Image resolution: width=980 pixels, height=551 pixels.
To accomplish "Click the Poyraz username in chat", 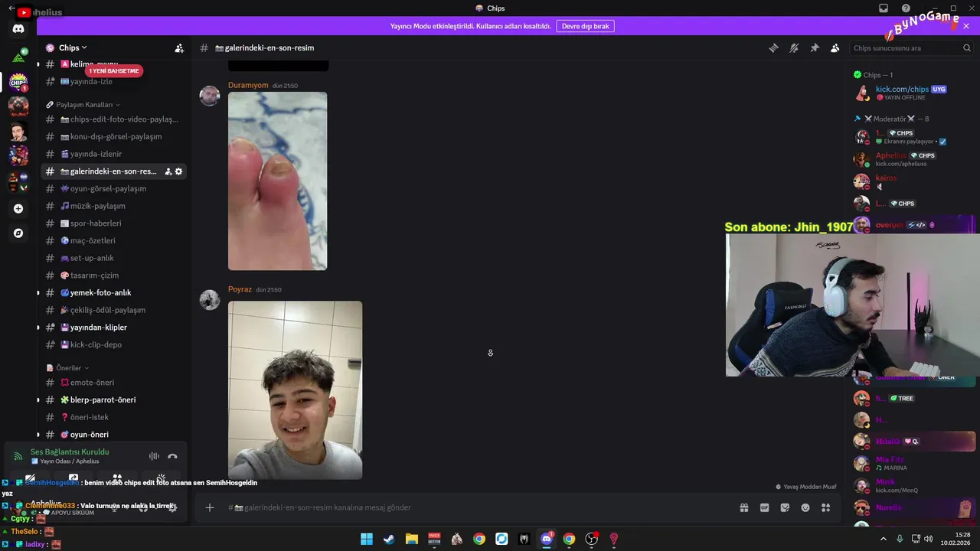I will click(x=240, y=289).
